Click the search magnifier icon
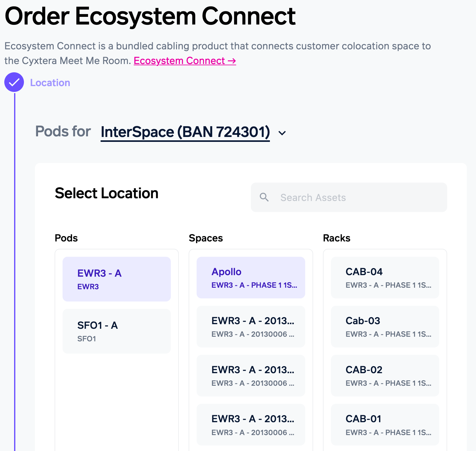 coord(264,197)
